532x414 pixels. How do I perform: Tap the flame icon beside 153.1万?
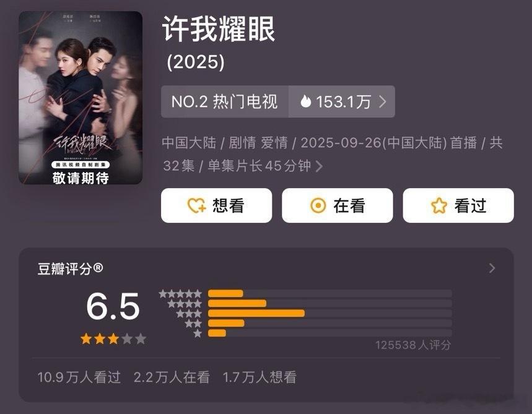coord(306,101)
